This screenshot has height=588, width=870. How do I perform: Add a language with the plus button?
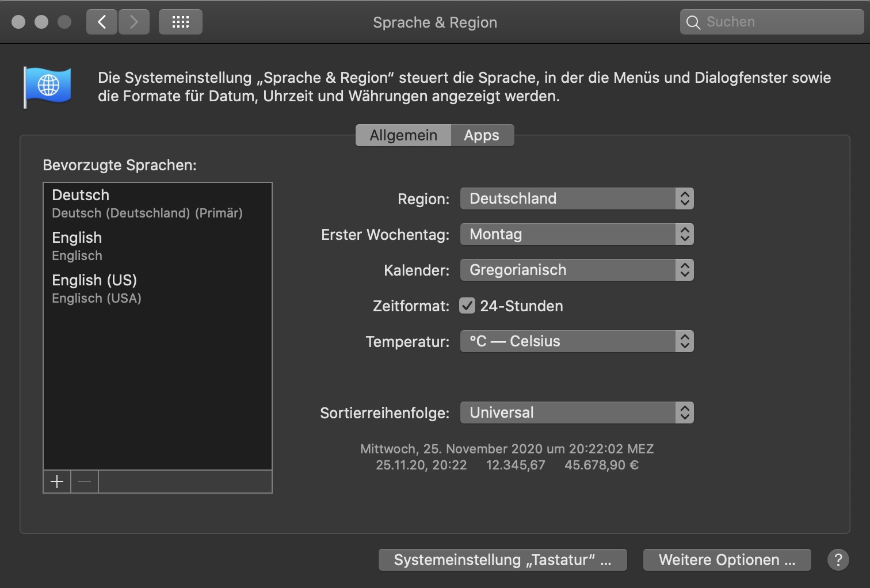pos(57,482)
